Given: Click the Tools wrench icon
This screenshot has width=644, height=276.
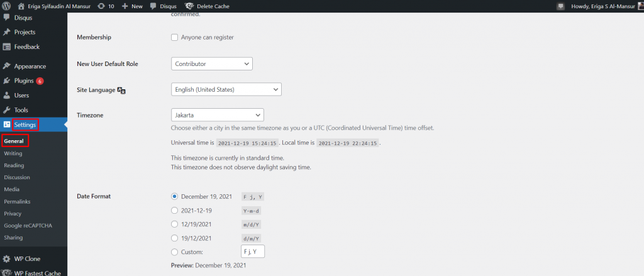Looking at the screenshot, I should pyautogui.click(x=7, y=110).
